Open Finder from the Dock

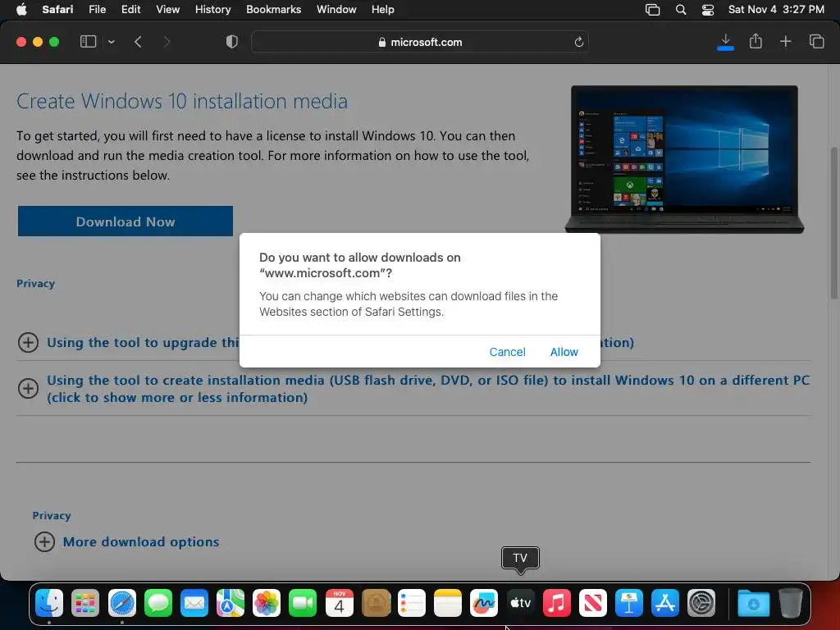pyautogui.click(x=48, y=603)
